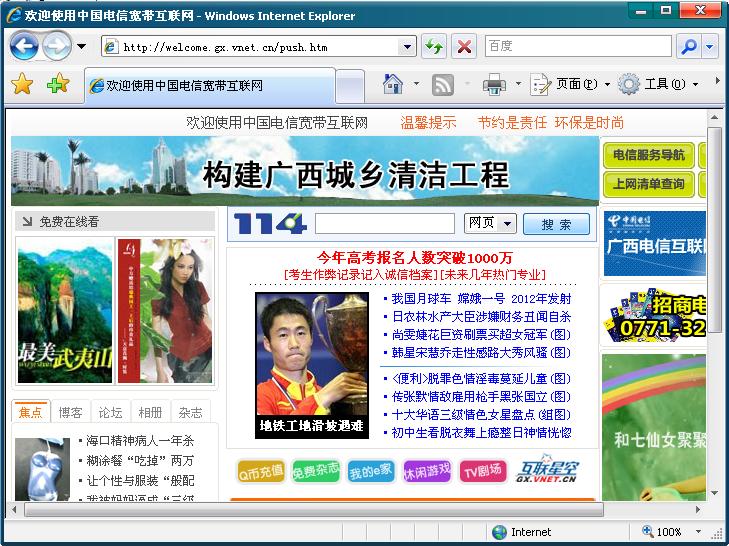Open link 我国月球车 嫦娥一号 2012年发射

point(481,299)
